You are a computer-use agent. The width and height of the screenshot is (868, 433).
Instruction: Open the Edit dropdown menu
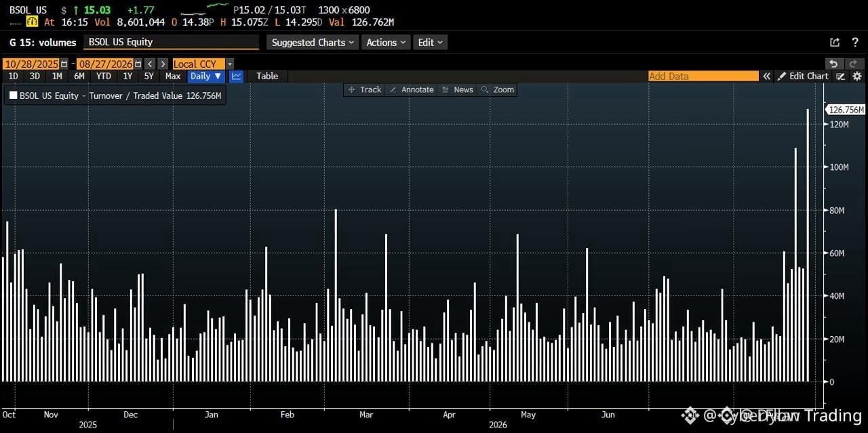[x=430, y=42]
